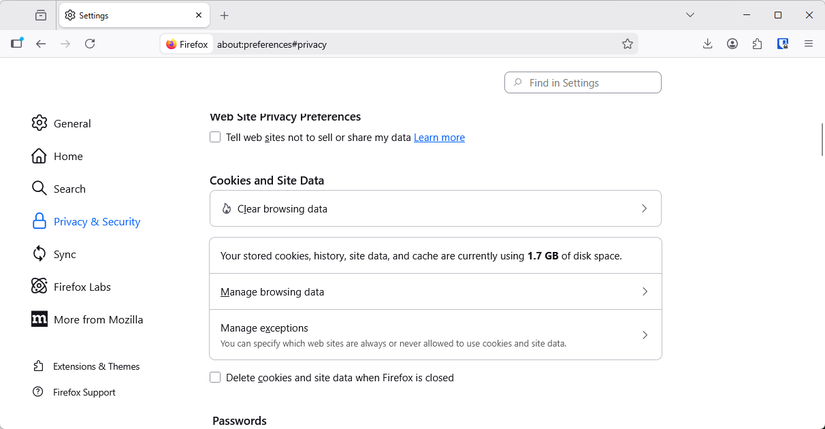Image resolution: width=825 pixels, height=429 pixels.
Task: Open a new tab with the plus button
Action: tap(224, 15)
